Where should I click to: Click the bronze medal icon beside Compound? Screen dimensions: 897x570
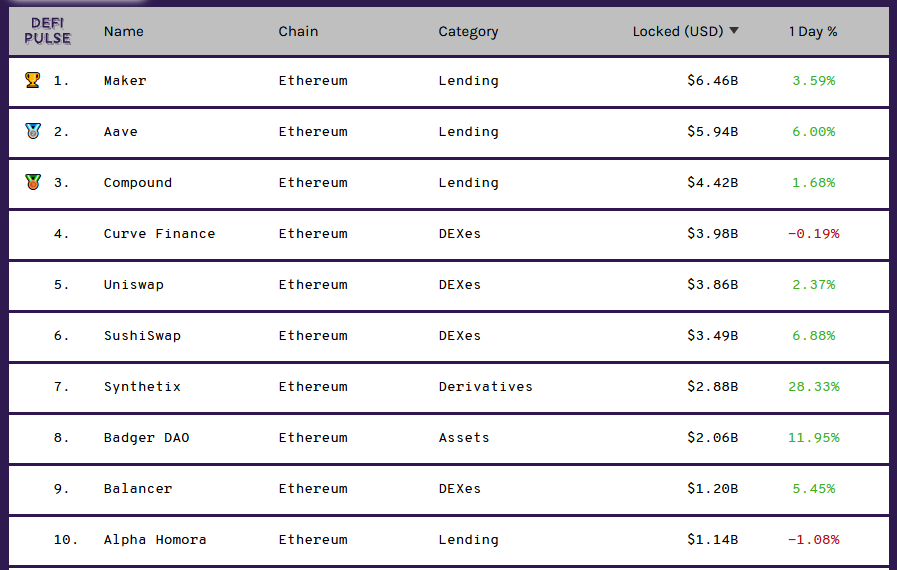[x=33, y=182]
